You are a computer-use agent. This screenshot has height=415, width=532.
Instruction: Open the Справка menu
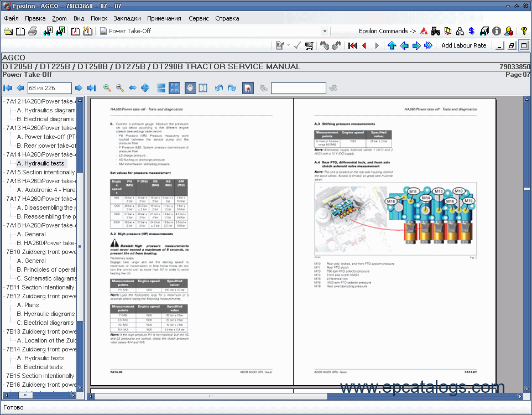[227, 18]
